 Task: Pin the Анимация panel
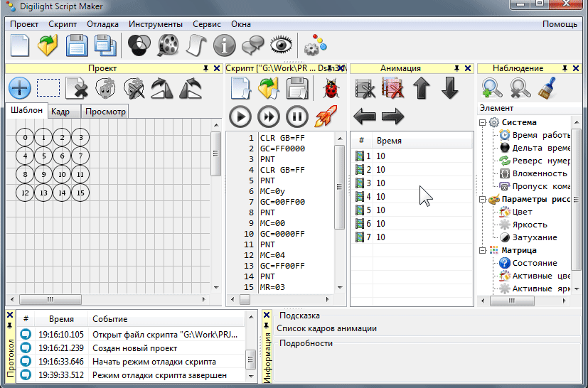click(x=456, y=68)
